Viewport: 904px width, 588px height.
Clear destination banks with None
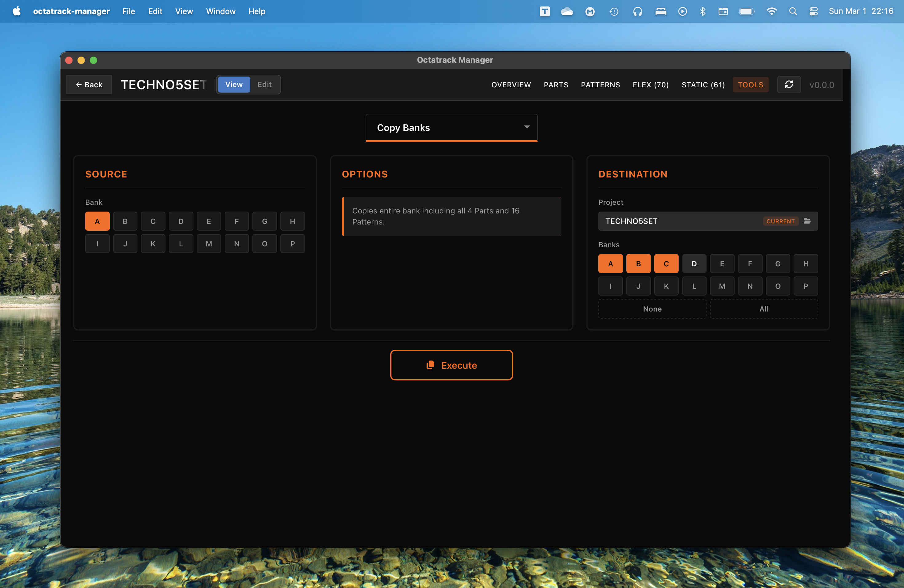point(652,308)
